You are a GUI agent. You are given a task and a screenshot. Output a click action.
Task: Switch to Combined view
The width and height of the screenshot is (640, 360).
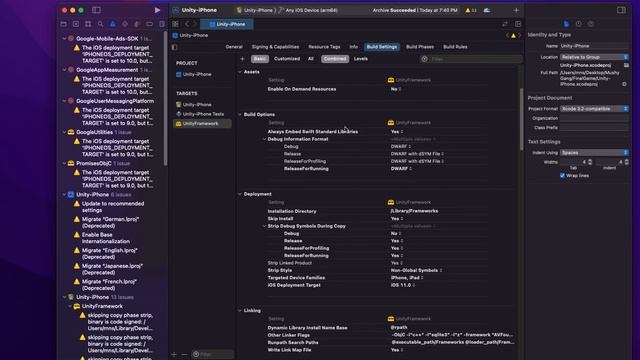(x=335, y=59)
